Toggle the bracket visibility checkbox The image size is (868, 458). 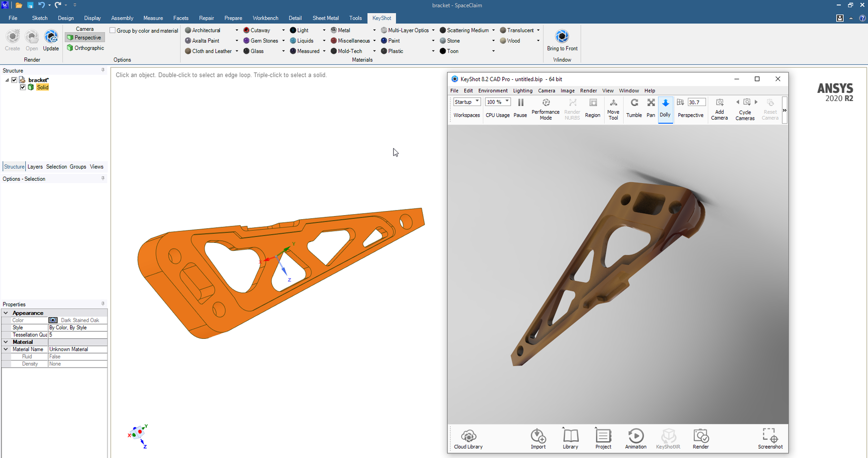pos(14,80)
